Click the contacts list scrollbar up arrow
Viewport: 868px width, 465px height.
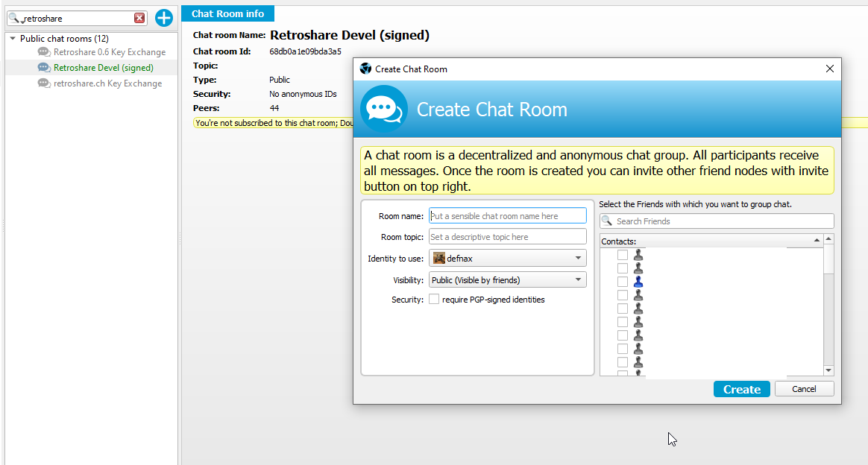point(828,239)
